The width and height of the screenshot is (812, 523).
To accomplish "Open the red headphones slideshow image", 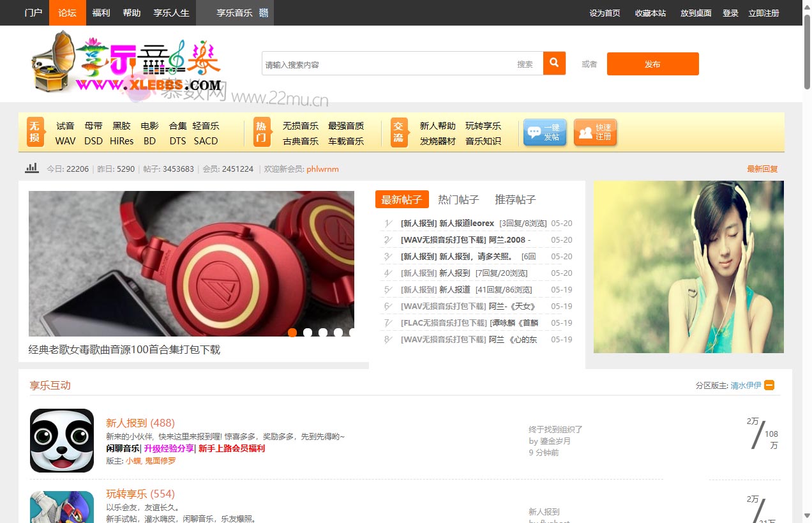I will tap(192, 262).
